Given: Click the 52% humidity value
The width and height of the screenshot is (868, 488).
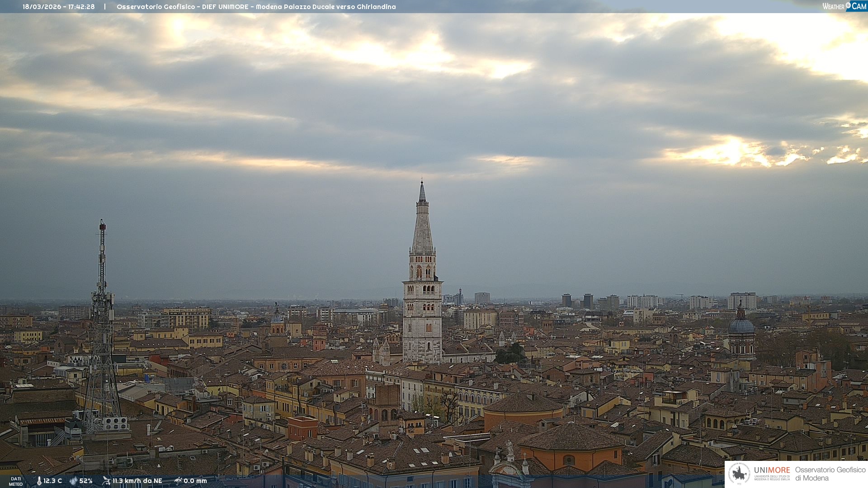Looking at the screenshot, I should tap(86, 481).
